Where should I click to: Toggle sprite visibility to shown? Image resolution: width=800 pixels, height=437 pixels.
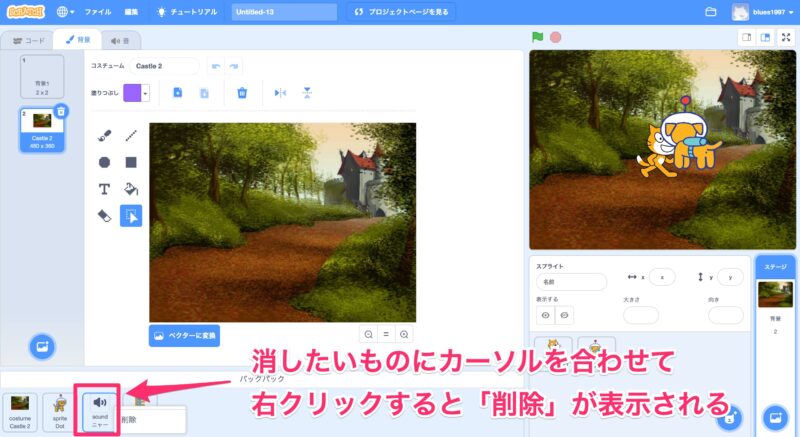coord(546,314)
